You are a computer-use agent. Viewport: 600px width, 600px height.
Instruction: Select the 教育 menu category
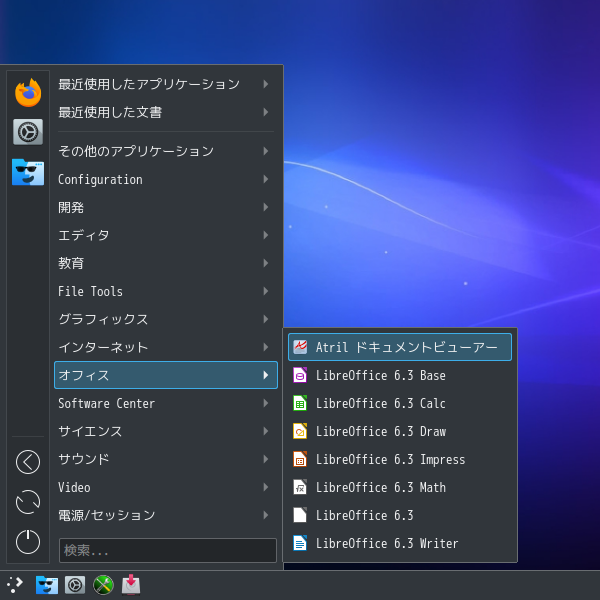pos(166,263)
